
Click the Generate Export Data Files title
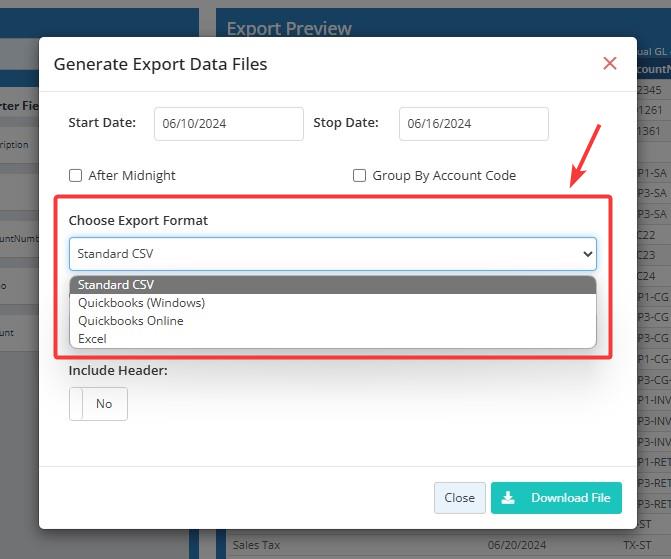pyautogui.click(x=160, y=64)
